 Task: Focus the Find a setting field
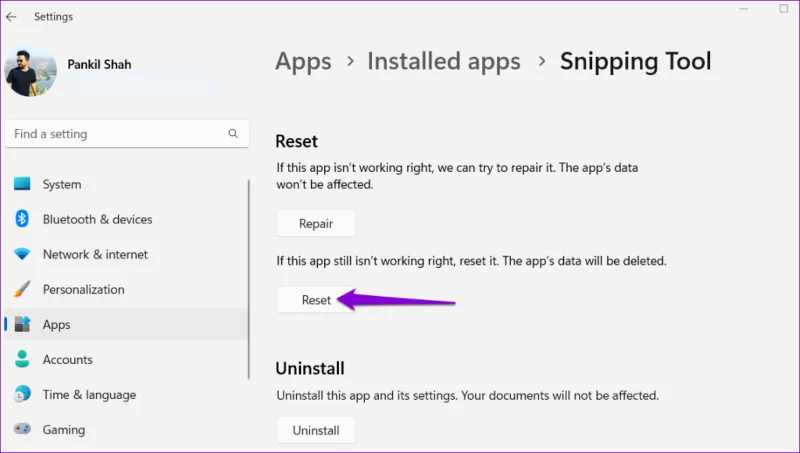(127, 134)
